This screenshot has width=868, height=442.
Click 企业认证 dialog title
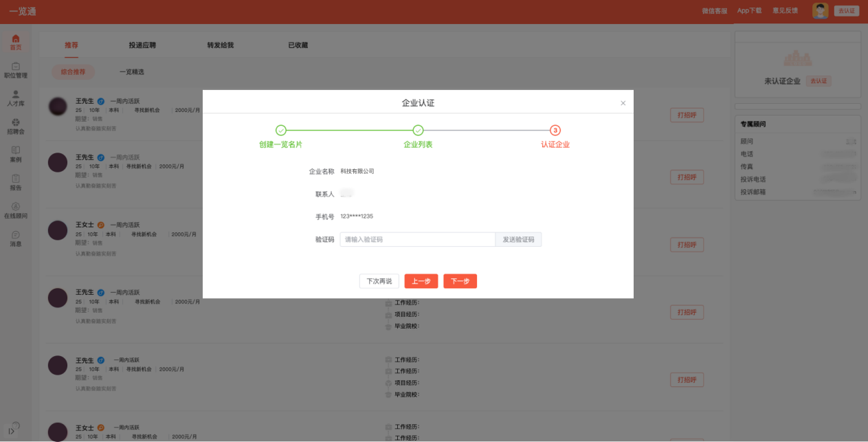click(x=418, y=103)
